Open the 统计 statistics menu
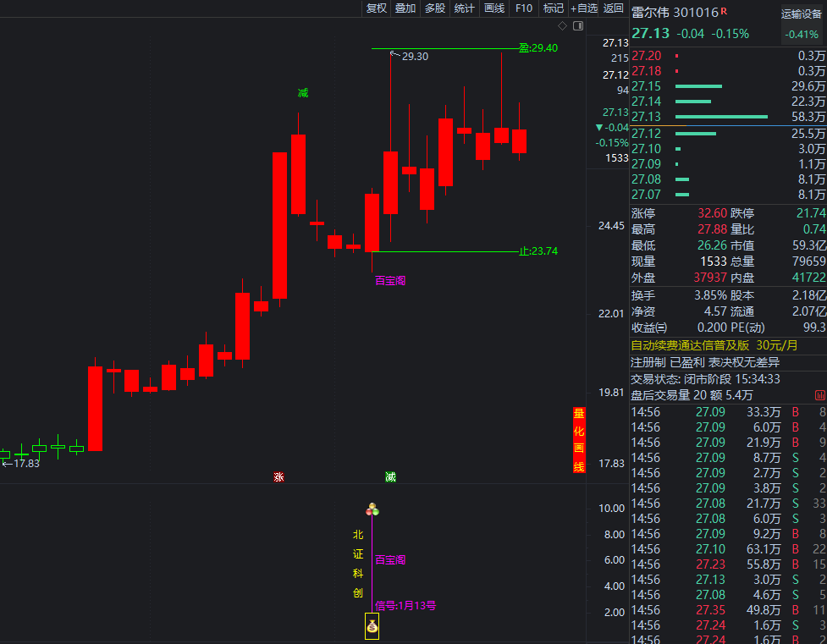Screen dimensions: 827x644 point(465,8)
